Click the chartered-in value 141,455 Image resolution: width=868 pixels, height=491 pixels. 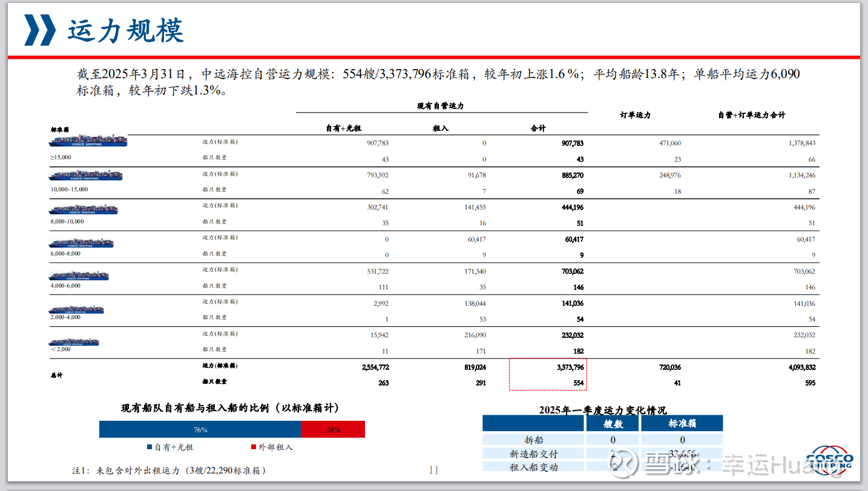(474, 207)
